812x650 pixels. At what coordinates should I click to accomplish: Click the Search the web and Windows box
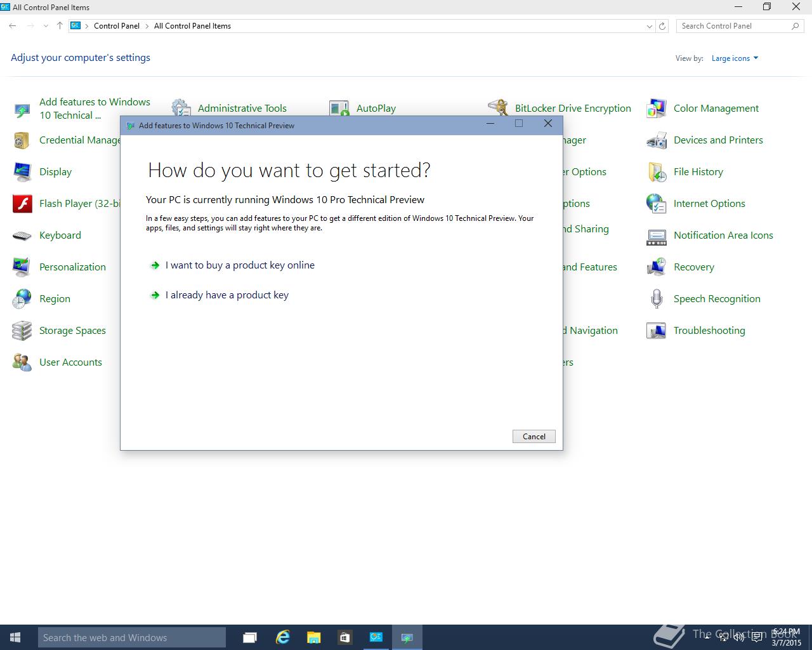pyautogui.click(x=131, y=637)
